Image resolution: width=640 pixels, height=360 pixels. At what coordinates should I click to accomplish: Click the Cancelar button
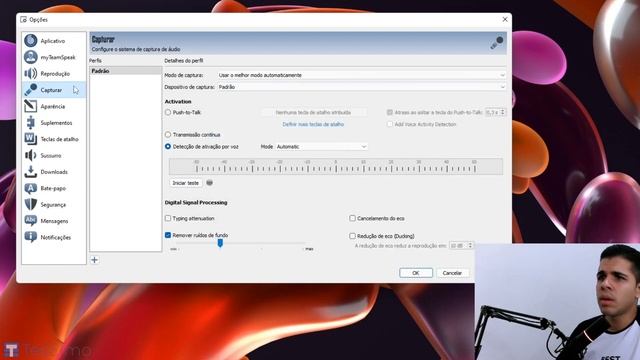pyautogui.click(x=452, y=273)
